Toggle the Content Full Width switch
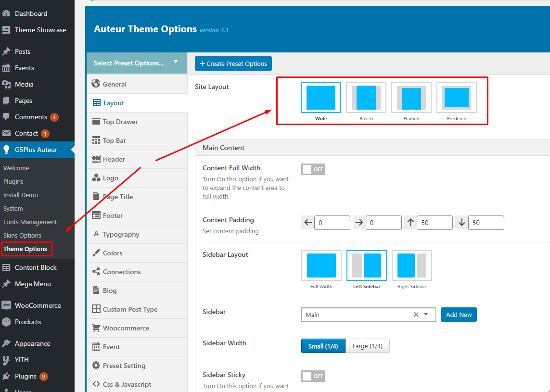The height and width of the screenshot is (392, 550). [x=313, y=169]
